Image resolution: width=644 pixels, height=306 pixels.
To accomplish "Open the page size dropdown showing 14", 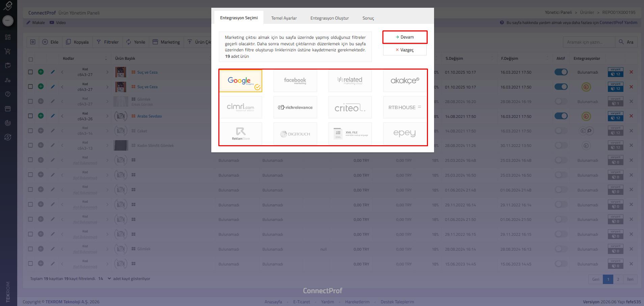I will click(105, 279).
